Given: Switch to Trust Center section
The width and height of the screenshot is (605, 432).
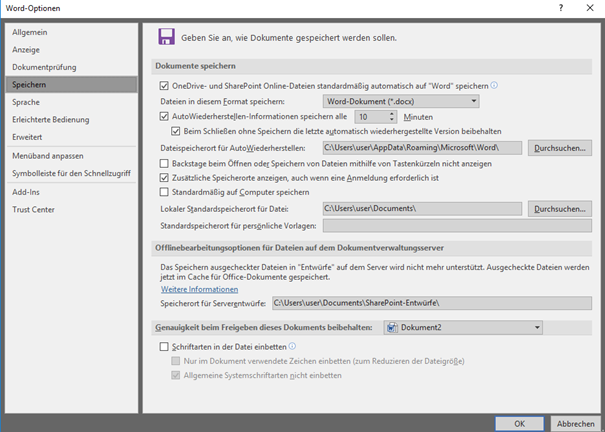Looking at the screenshot, I should point(34,208).
